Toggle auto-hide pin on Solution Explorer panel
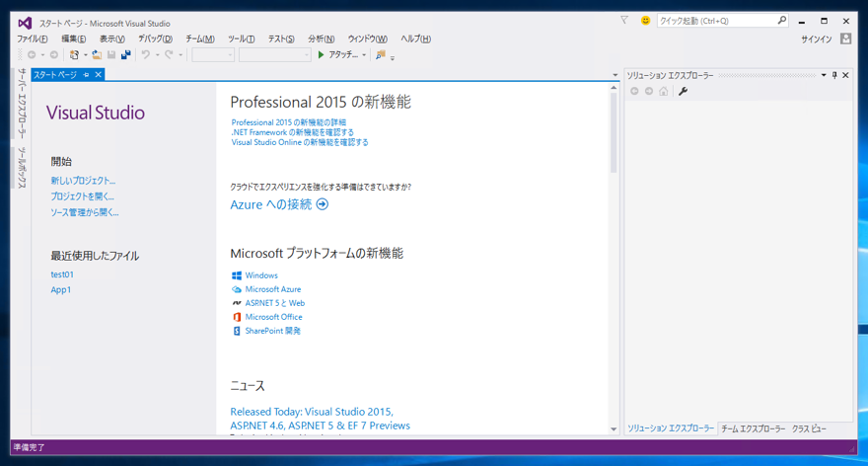Viewport: 868px width, 466px height. click(834, 75)
